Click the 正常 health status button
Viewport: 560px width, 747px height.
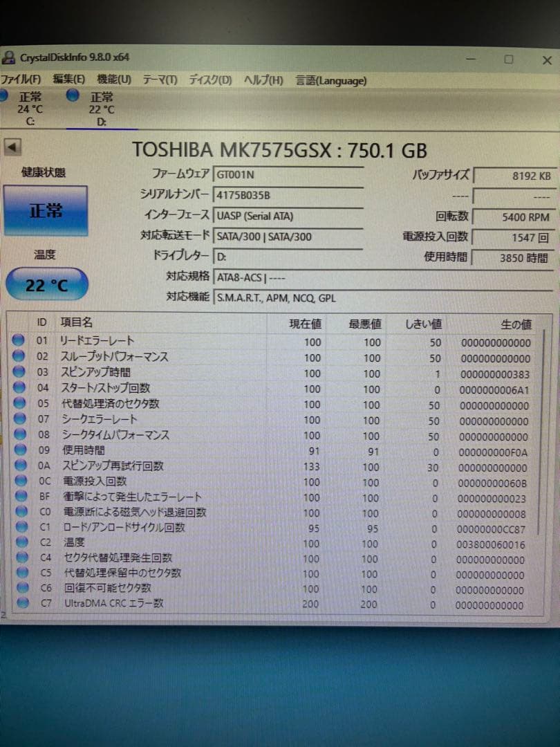[46, 210]
